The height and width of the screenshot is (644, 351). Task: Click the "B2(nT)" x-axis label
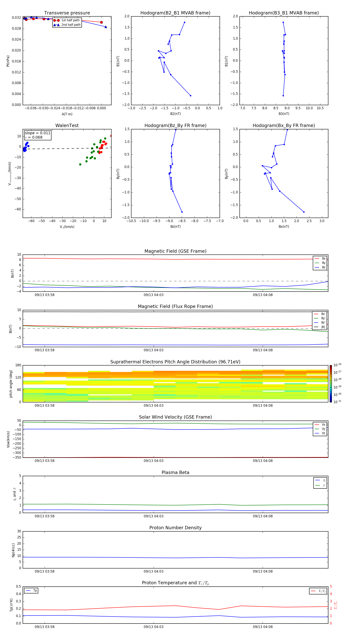coord(175,114)
